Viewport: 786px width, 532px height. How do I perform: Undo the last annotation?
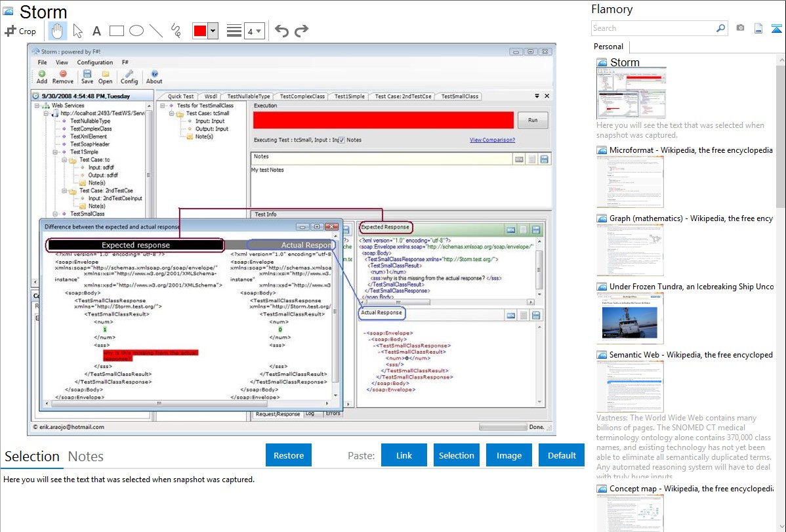(x=281, y=31)
